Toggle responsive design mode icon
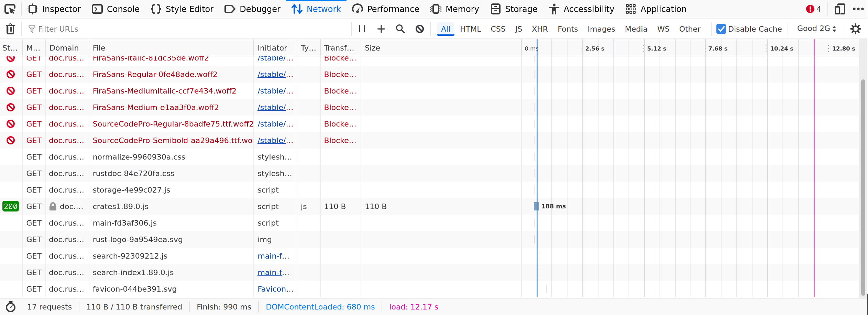 click(x=840, y=9)
